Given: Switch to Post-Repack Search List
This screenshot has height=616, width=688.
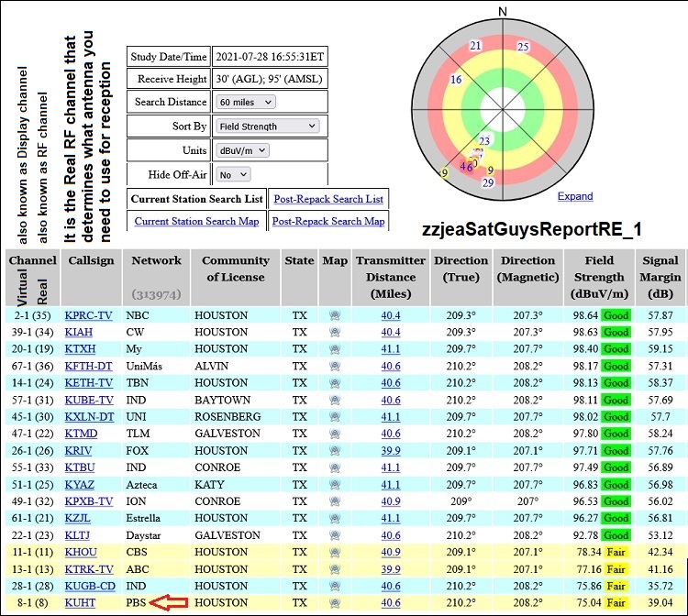Looking at the screenshot, I should pyautogui.click(x=328, y=199).
